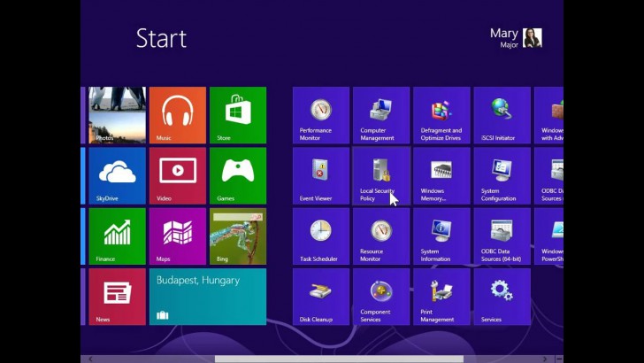Image resolution: width=644 pixels, height=363 pixels.
Task: Open the Games tile
Action: pyautogui.click(x=238, y=176)
